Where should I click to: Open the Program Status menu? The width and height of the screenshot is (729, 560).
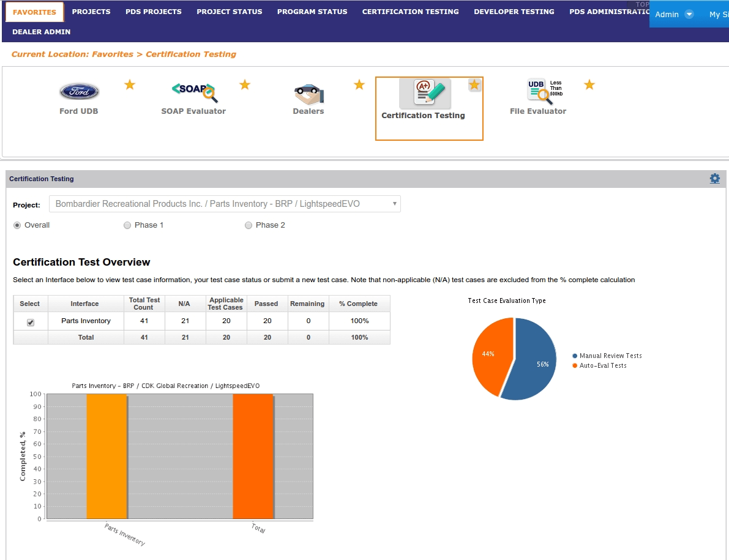[312, 12]
